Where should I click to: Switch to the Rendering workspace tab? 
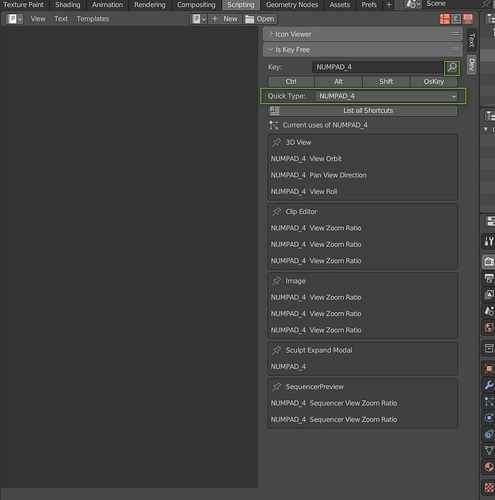150,5
